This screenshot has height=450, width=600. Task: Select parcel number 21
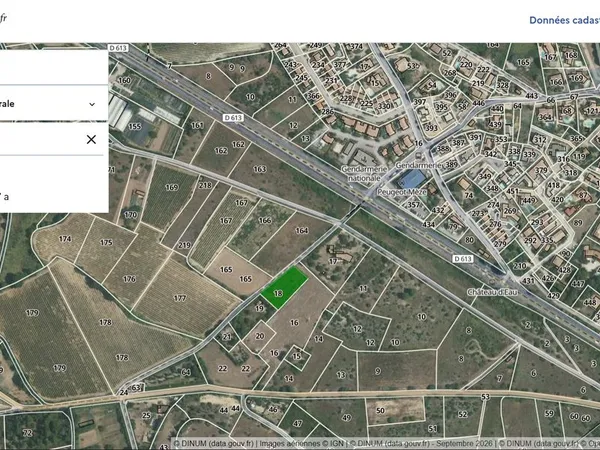227,337
